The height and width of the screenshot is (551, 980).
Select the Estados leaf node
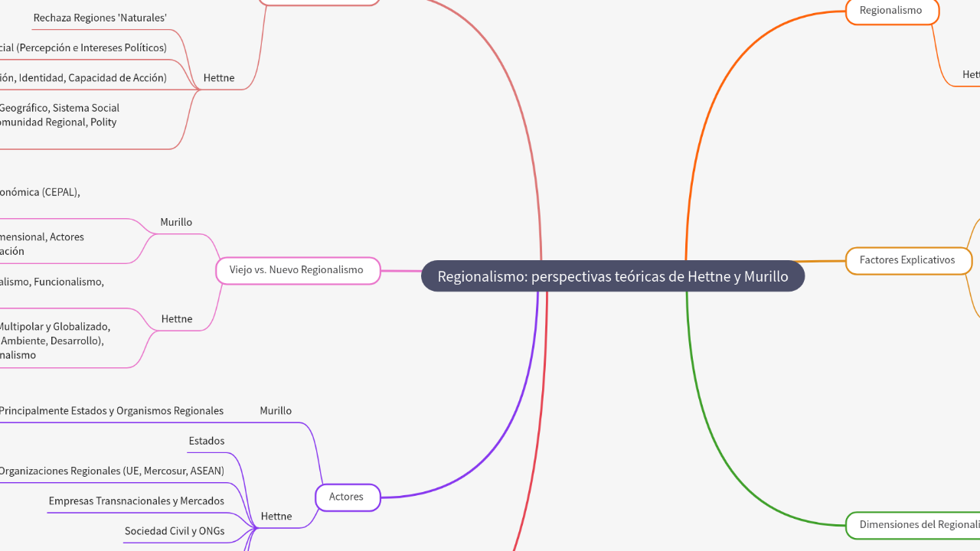tap(207, 441)
